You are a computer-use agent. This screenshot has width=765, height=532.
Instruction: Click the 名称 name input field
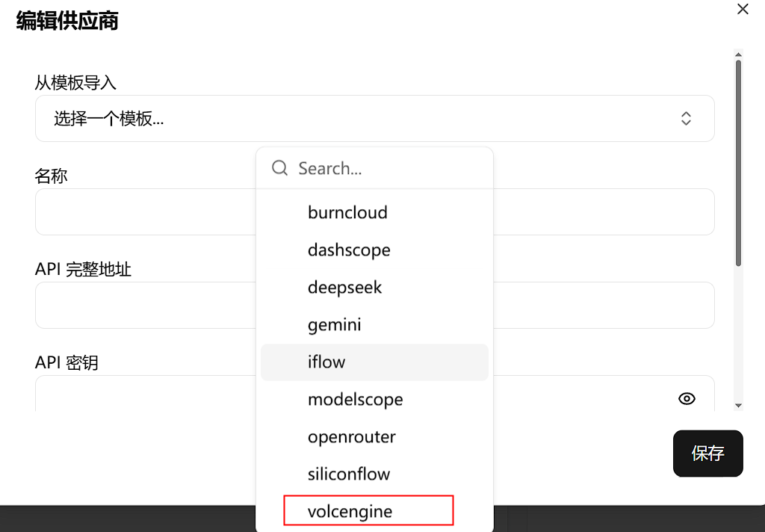point(142,211)
